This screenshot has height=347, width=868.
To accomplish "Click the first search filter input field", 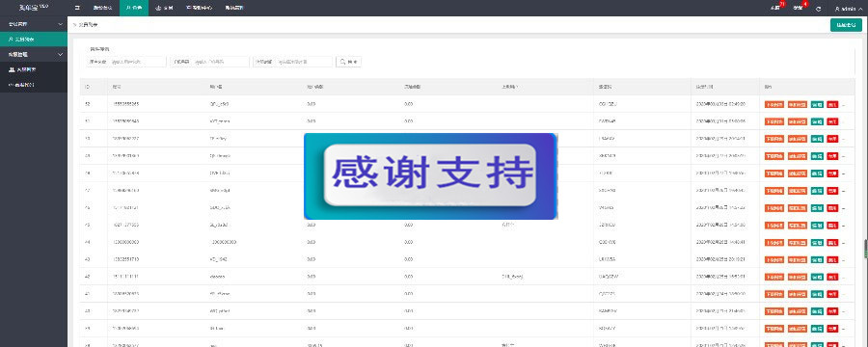I will click(x=137, y=62).
